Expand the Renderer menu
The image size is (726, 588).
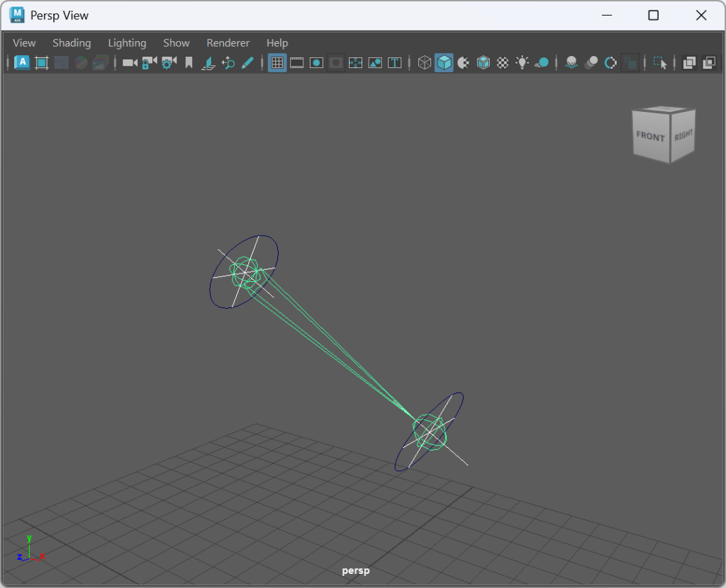(228, 43)
